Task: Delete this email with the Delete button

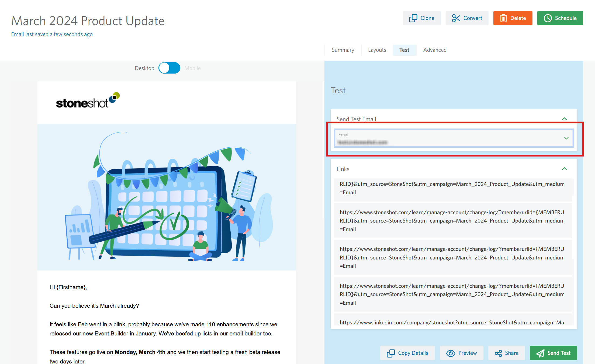Action: pyautogui.click(x=513, y=18)
